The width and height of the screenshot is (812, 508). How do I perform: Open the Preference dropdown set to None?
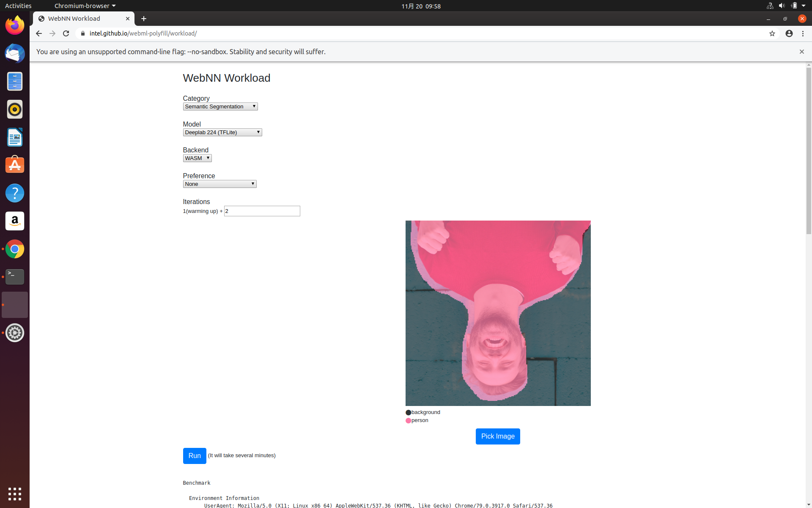pyautogui.click(x=219, y=184)
